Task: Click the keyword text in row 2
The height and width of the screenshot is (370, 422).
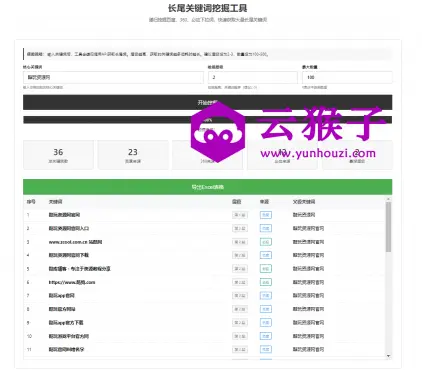Action: point(69,228)
